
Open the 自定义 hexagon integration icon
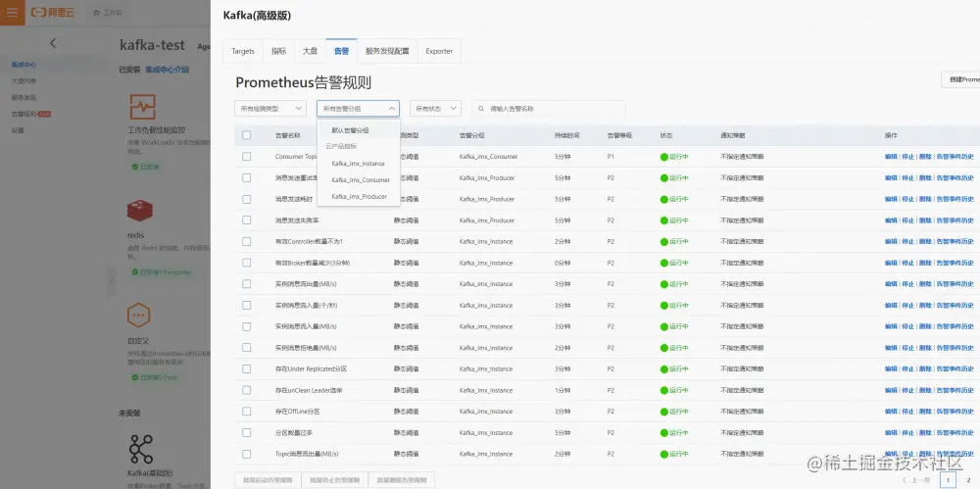click(x=138, y=316)
